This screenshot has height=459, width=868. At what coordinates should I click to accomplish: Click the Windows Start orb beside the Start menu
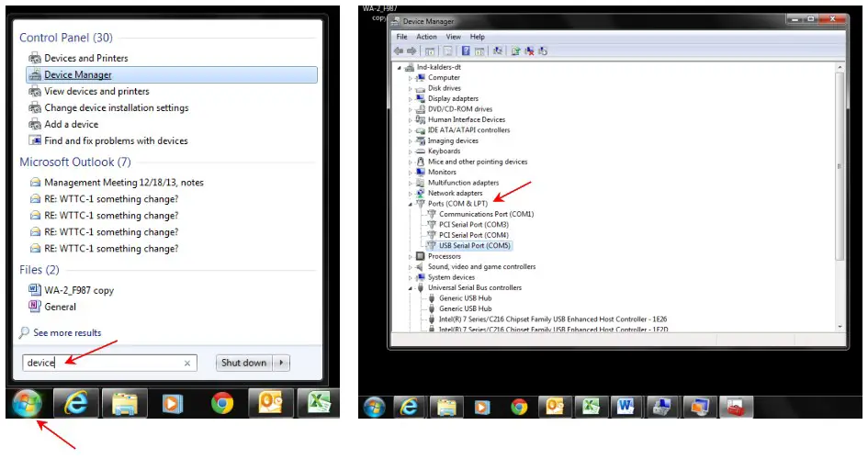pos(28,403)
